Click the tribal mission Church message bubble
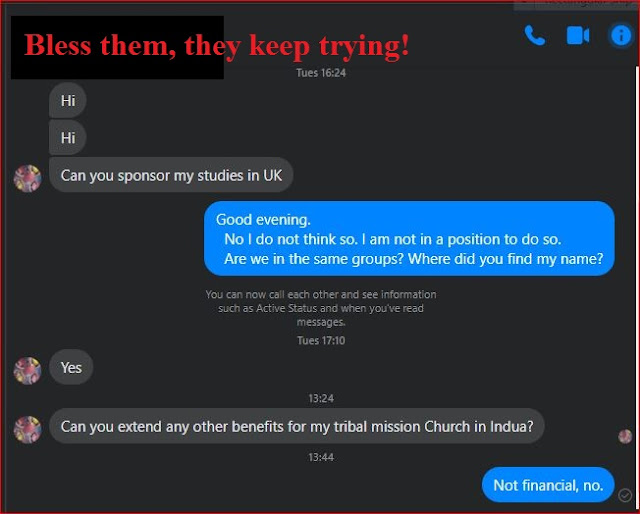 pyautogui.click(x=297, y=426)
